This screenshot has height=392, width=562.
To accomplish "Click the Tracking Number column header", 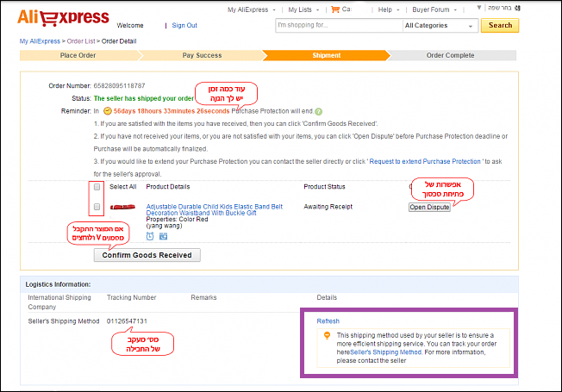I will click(132, 297).
